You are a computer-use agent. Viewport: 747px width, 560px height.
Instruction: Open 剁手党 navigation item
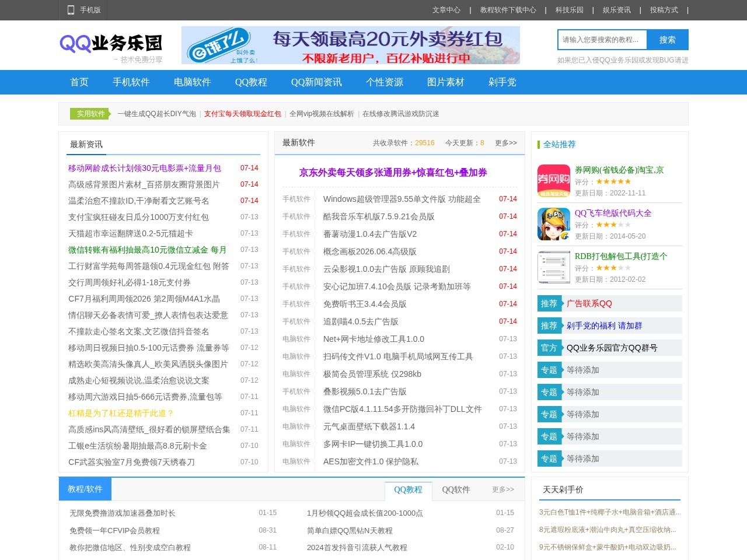(502, 82)
